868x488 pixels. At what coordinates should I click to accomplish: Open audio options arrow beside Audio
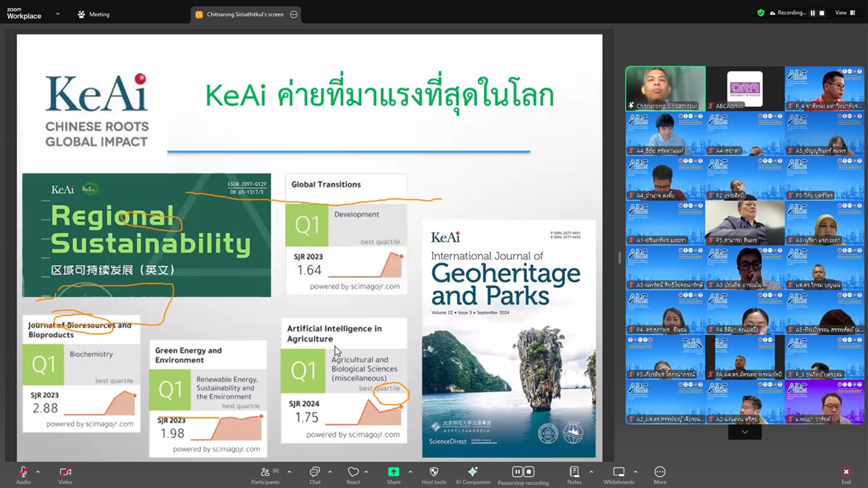pyautogui.click(x=37, y=472)
